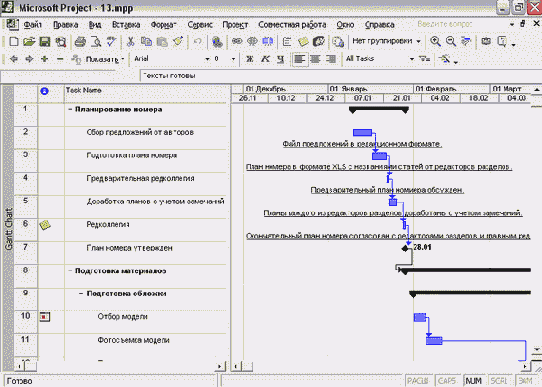Link tasks with the chain icon
542x387 pixels.
[x=237, y=42]
